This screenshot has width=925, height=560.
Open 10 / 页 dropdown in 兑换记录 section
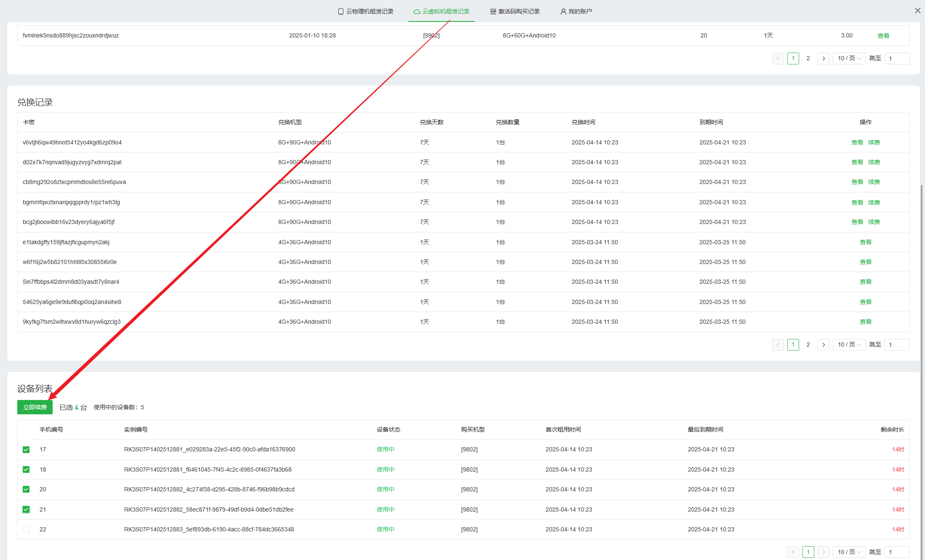point(849,345)
